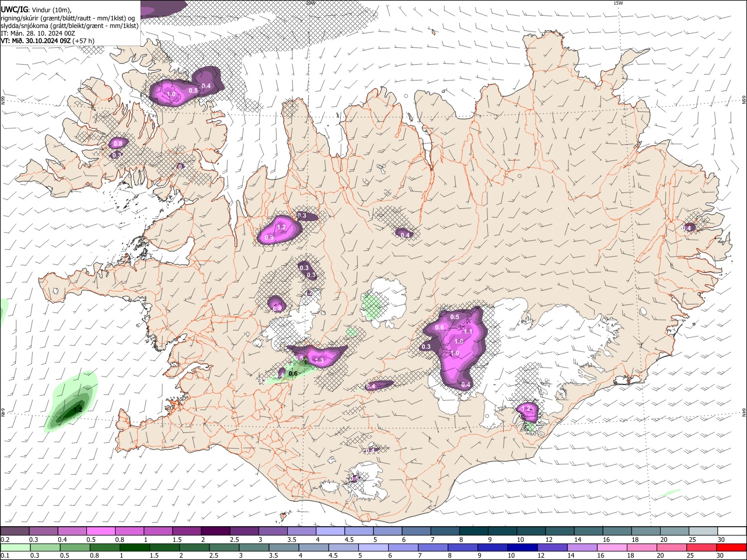The width and height of the screenshot is (747, 560).
Task: Pick the top-row gray swatch labeled 20
Action: tap(675, 531)
